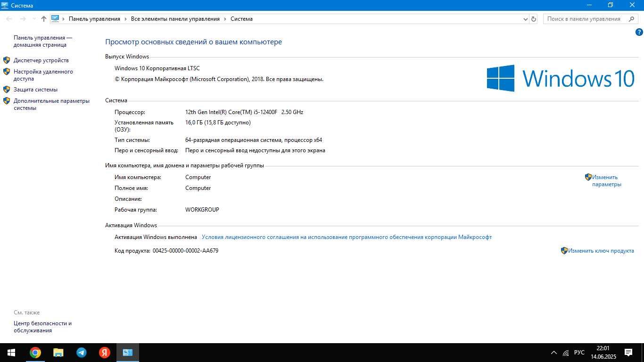This screenshot has width=644, height=362.
Task: Click the WORKGROUP value
Action: [x=202, y=210]
